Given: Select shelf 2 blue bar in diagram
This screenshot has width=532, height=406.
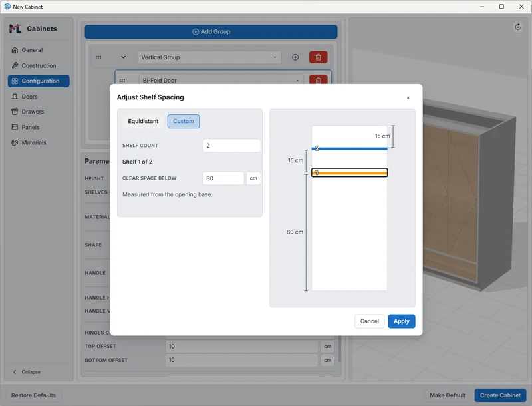Looking at the screenshot, I should [350, 148].
